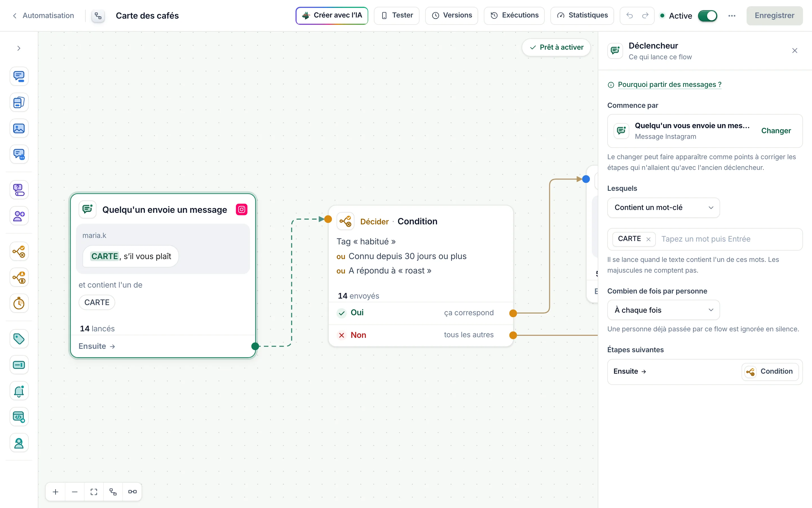
Task: Open Exécutions log
Action: (514, 16)
